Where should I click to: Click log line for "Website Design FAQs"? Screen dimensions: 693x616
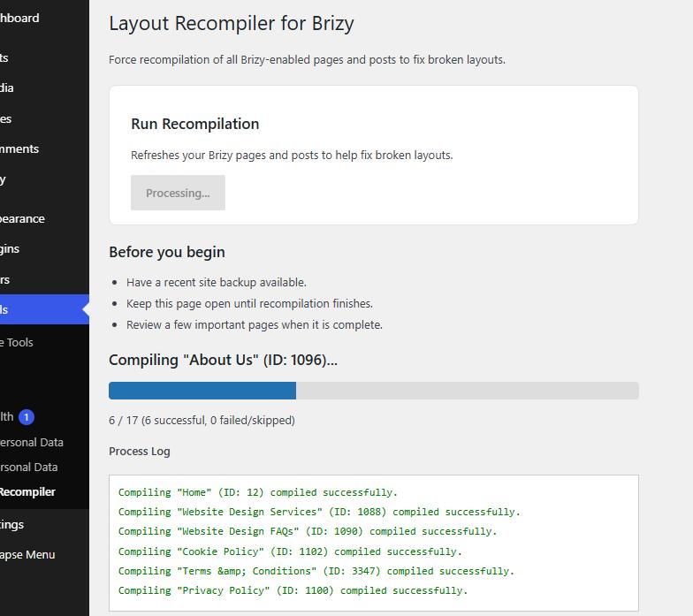tap(308, 531)
